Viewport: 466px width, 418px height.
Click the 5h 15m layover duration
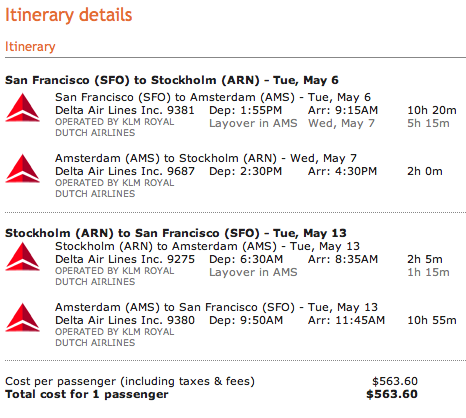(x=428, y=123)
